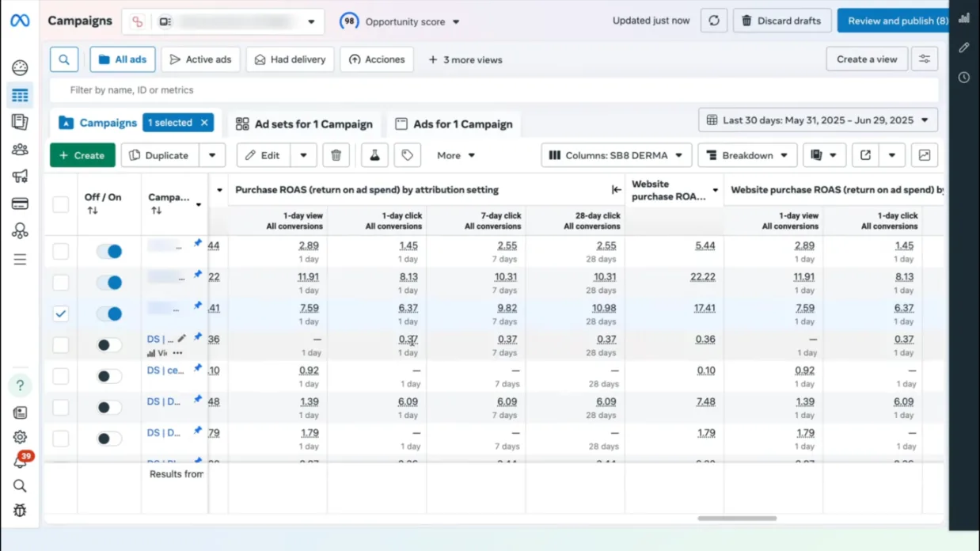The width and height of the screenshot is (980, 551).
Task: Switch to Campaigns tab
Action: pyautogui.click(x=98, y=123)
